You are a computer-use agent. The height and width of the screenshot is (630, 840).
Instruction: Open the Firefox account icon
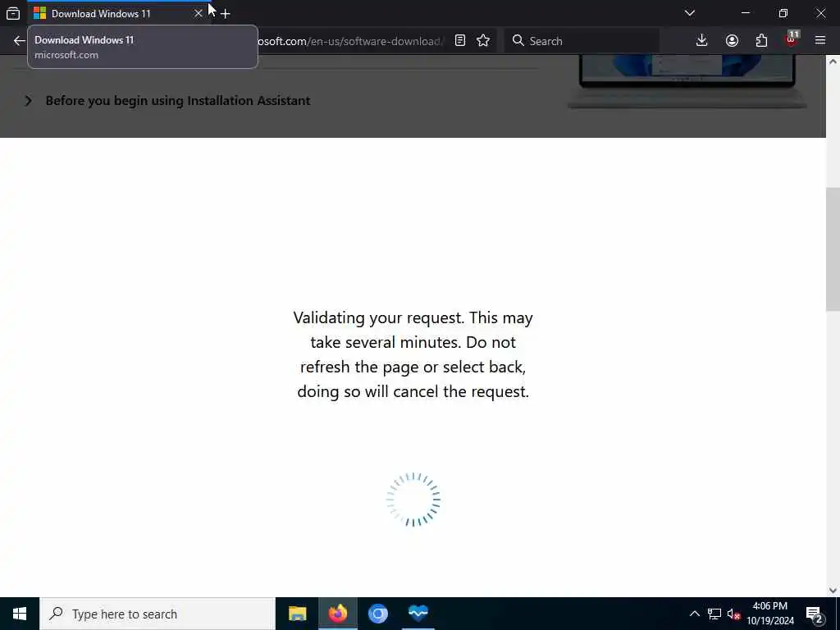pos(732,41)
